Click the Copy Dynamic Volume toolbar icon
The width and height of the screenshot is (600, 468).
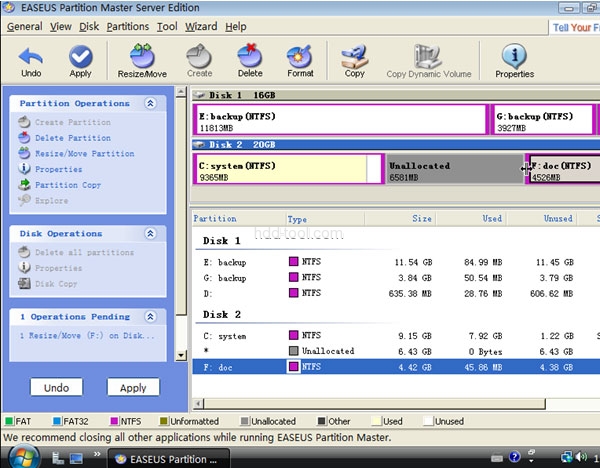[429, 61]
